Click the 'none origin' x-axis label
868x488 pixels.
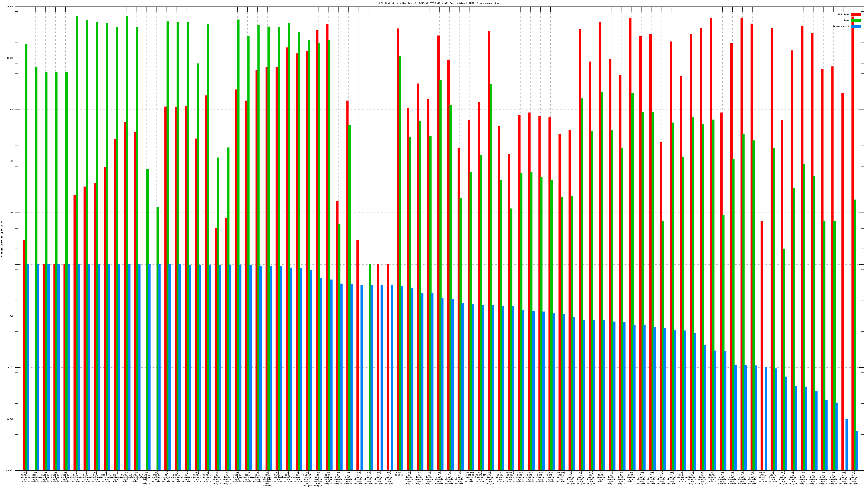pyautogui.click(x=399, y=474)
